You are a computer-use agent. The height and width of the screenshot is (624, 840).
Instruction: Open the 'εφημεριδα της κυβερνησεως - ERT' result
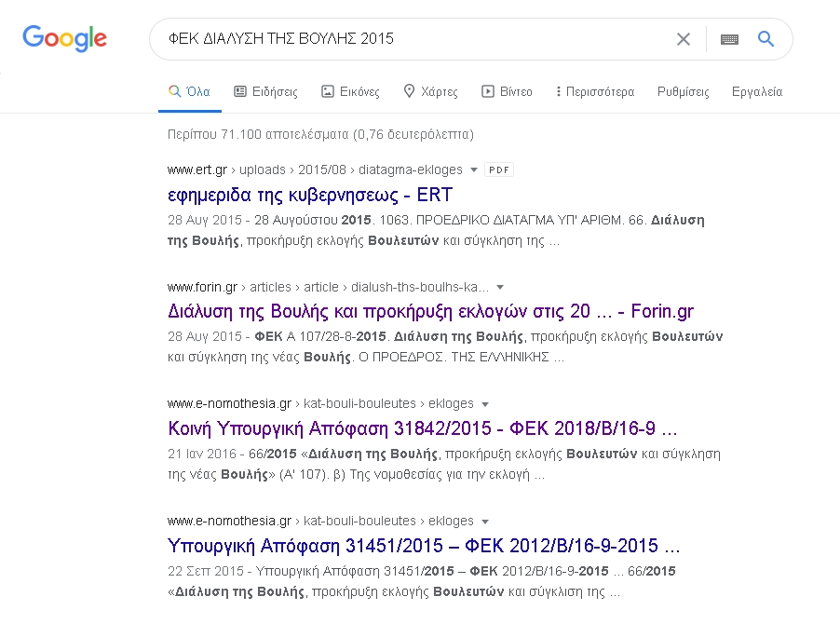click(x=310, y=195)
